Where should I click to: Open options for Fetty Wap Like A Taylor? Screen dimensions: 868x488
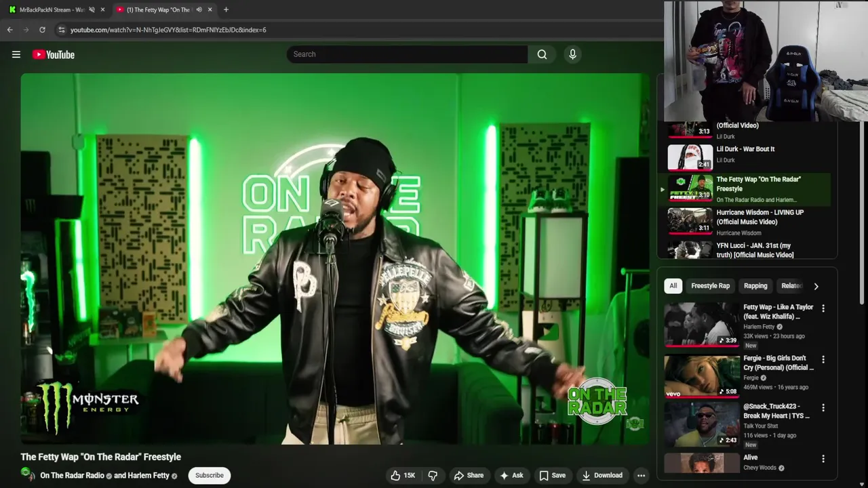(823, 308)
